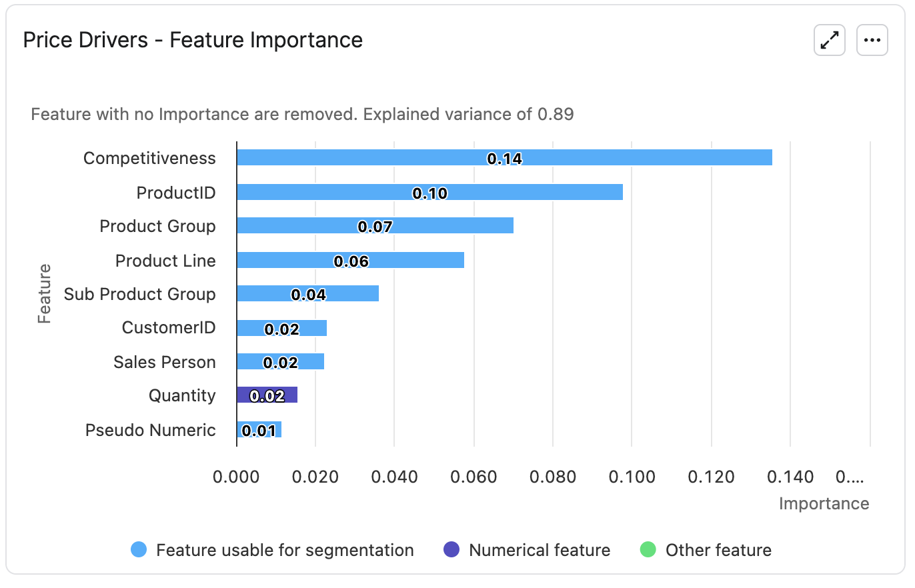Viewport: 915px width, 588px height.
Task: Click the green legend color dot
Action: (648, 550)
